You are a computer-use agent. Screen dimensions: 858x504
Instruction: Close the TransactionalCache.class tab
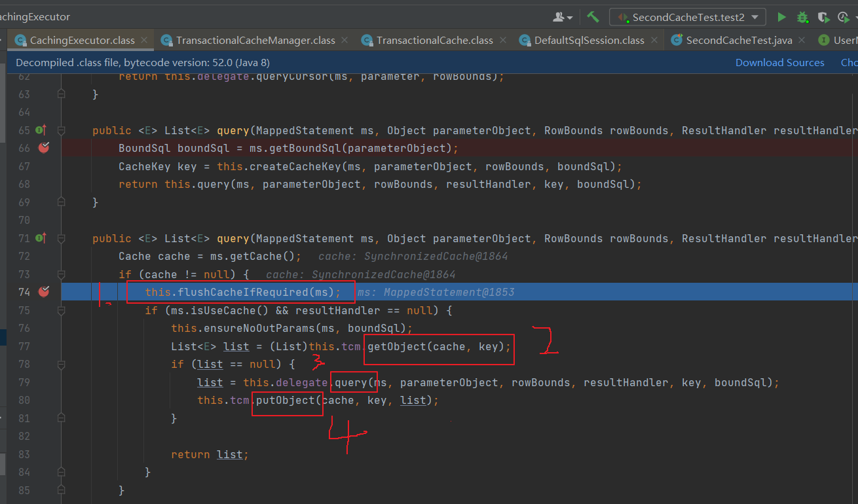coord(504,40)
